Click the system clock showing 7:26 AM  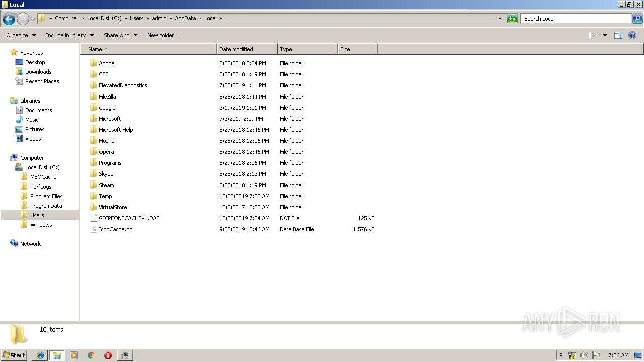click(618, 355)
